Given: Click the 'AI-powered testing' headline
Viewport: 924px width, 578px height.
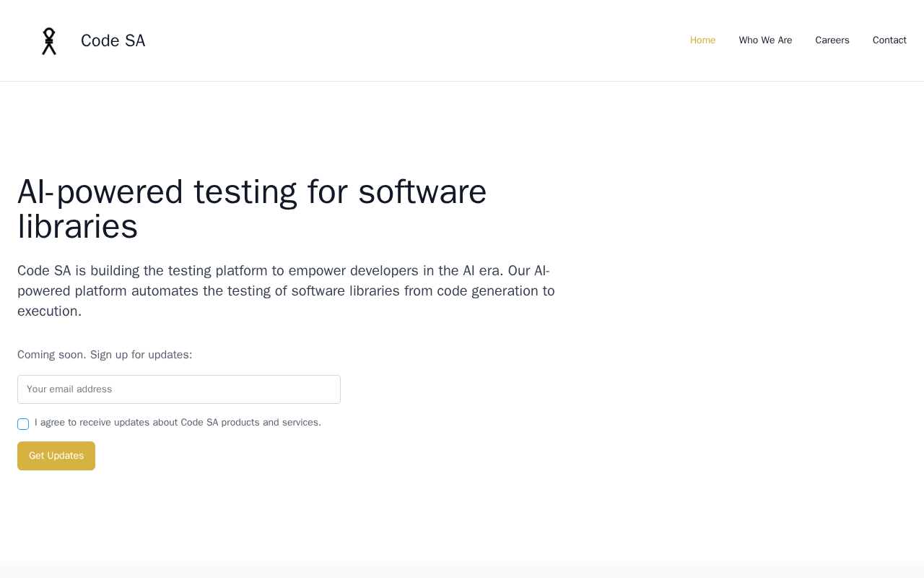Looking at the screenshot, I should pyautogui.click(x=252, y=192).
